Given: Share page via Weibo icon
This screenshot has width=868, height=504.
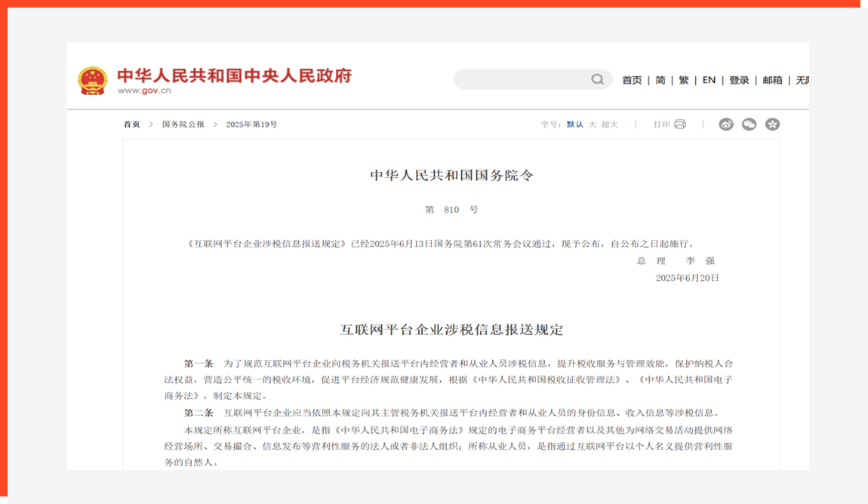Looking at the screenshot, I should (726, 124).
